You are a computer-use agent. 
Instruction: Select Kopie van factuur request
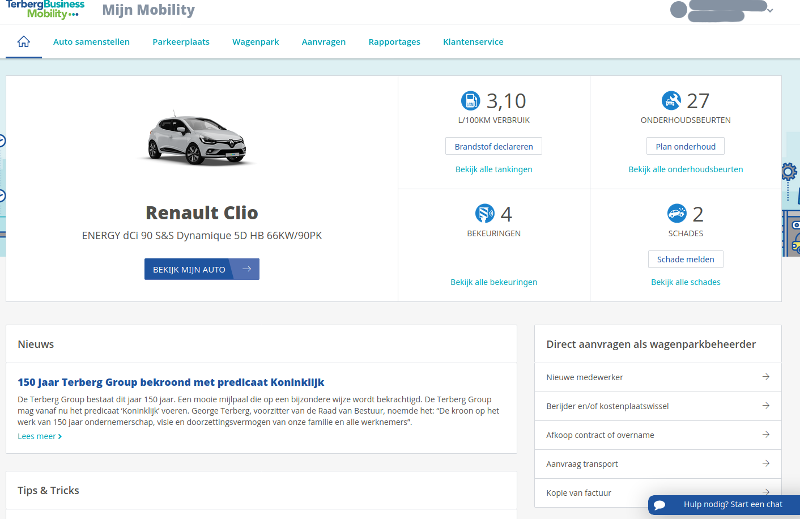(658, 493)
